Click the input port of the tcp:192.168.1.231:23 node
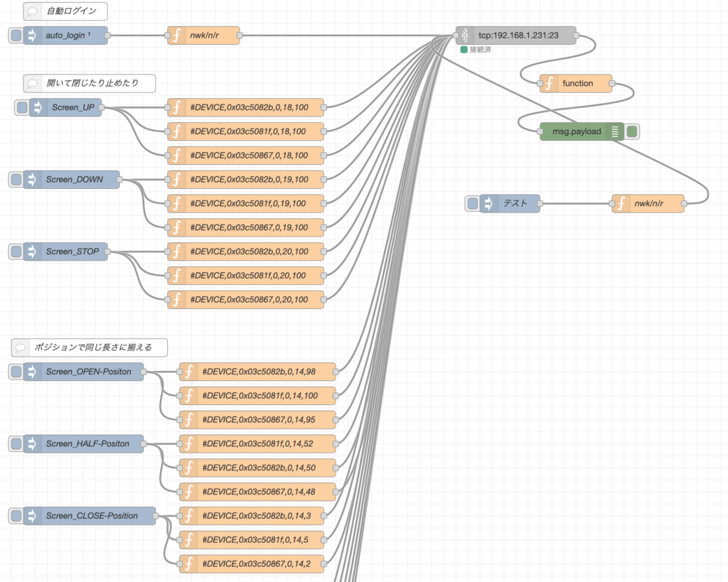The image size is (728, 582). (x=456, y=36)
